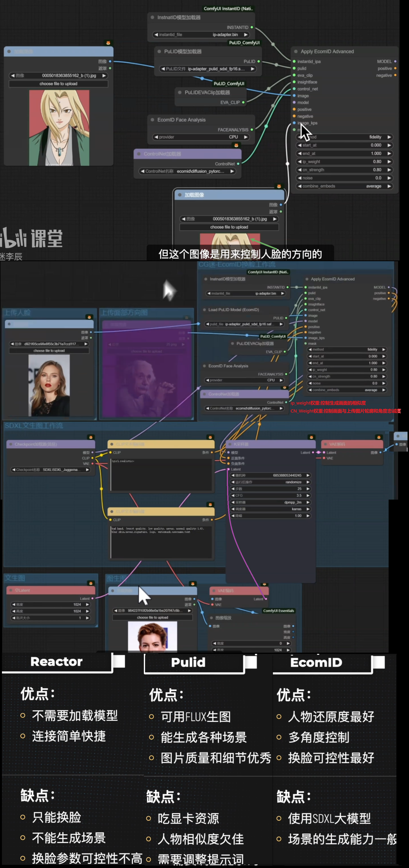
Task: Click the Latent output port on 空Latent node
Action: pos(92,599)
